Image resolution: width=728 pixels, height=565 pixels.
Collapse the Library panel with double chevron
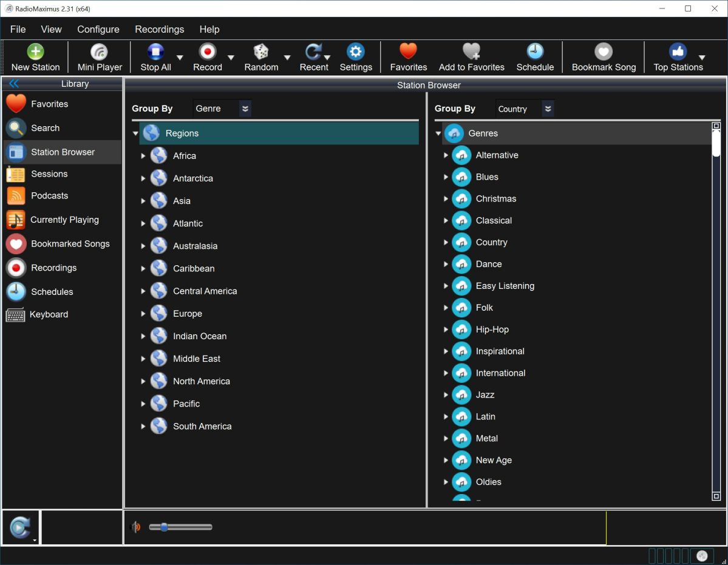click(14, 84)
